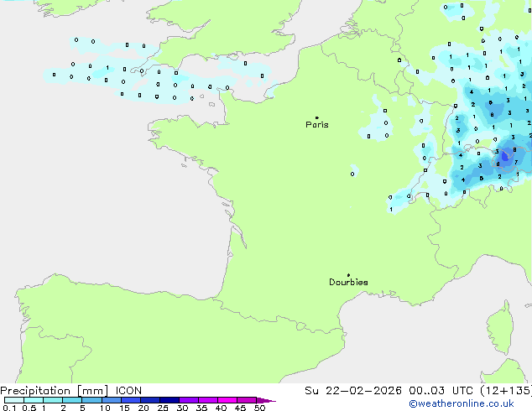Click the '7' precipitation value on the map
Screen dimensions: 532x411
click(516, 163)
